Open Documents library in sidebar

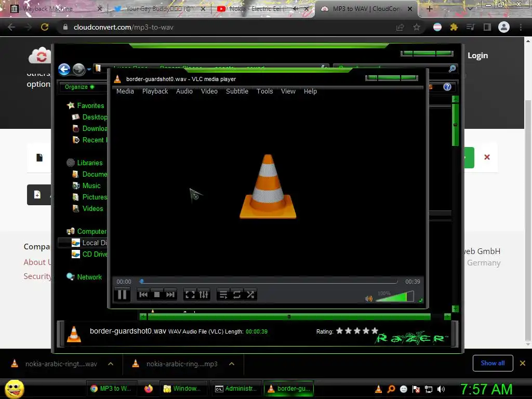tap(90, 174)
